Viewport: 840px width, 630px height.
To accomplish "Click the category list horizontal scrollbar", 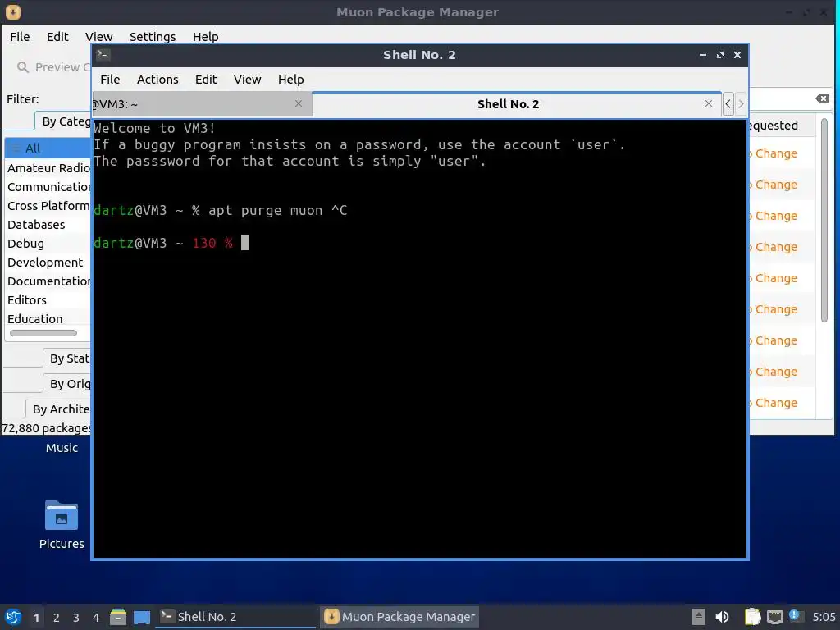I will 43,333.
